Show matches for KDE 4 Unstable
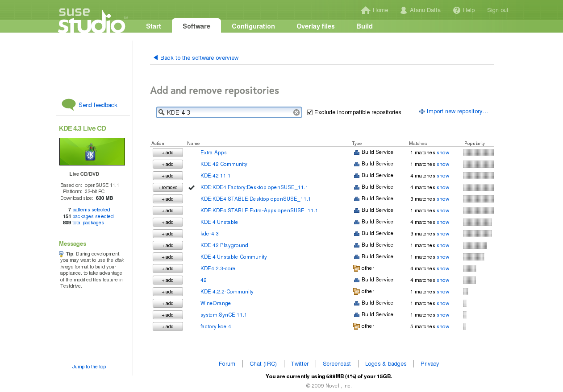The image size is (563, 392). (443, 222)
